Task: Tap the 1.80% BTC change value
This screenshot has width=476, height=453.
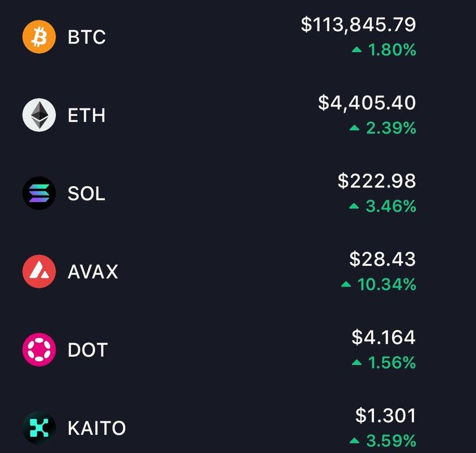Action: point(392,50)
